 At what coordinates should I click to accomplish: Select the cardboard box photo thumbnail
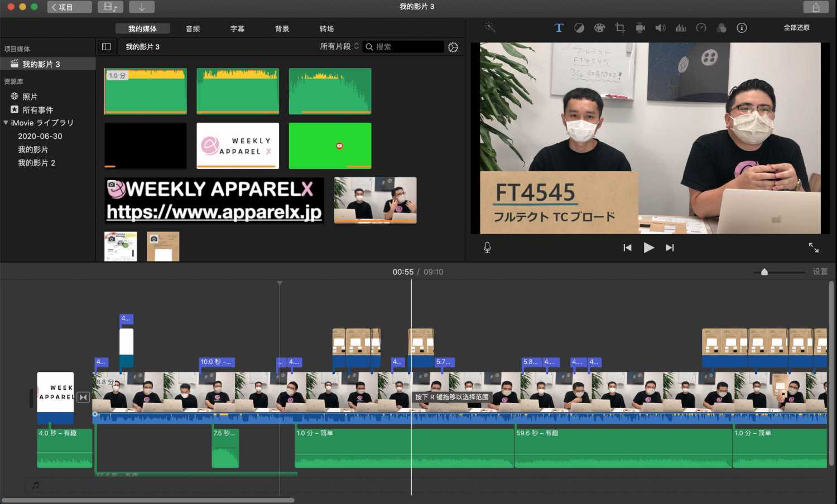point(163,246)
